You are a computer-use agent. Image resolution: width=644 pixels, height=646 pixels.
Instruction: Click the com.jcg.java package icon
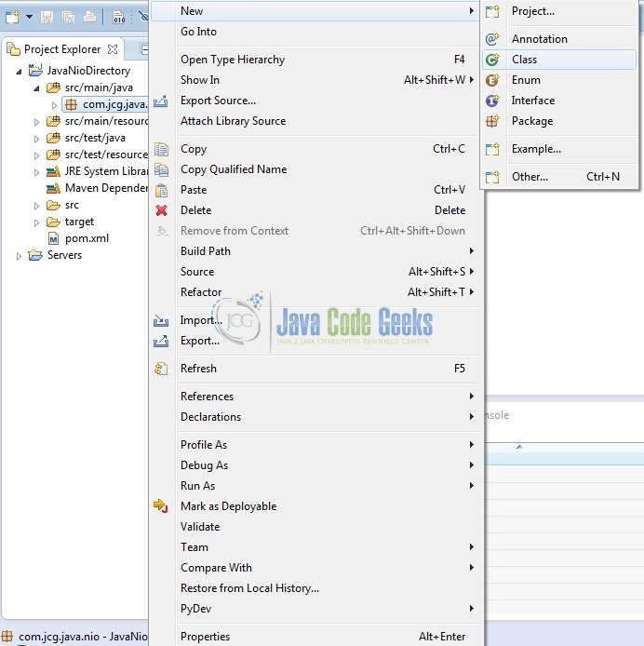tap(71, 104)
